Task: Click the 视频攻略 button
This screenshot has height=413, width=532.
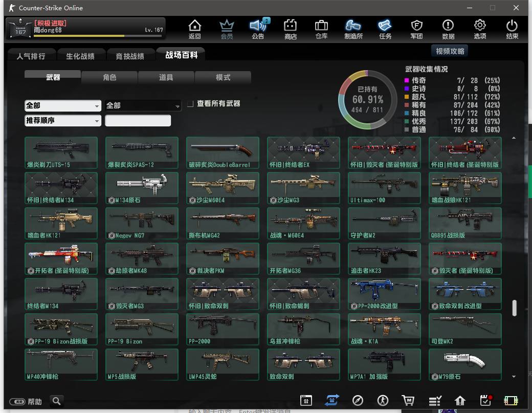Action: coord(450,51)
